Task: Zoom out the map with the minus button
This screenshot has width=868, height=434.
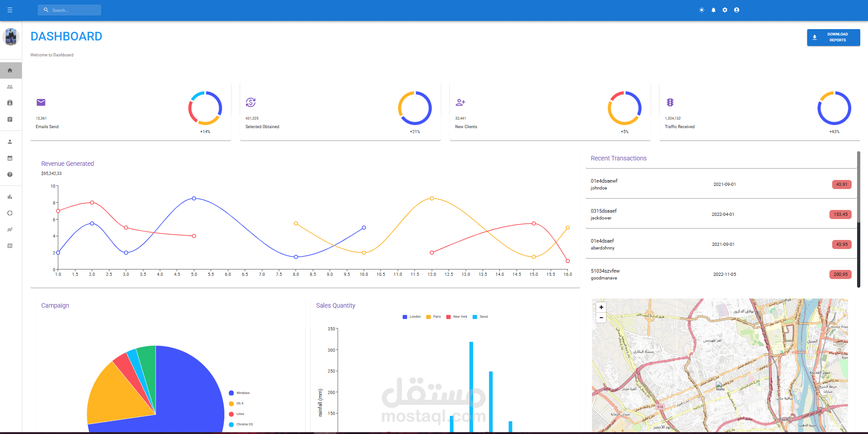Action: tap(601, 318)
